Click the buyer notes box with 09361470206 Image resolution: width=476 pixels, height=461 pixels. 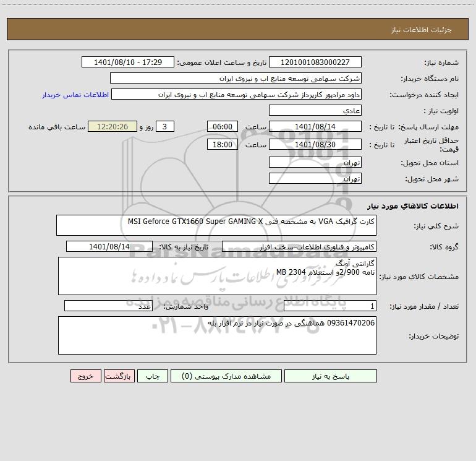click(x=217, y=335)
